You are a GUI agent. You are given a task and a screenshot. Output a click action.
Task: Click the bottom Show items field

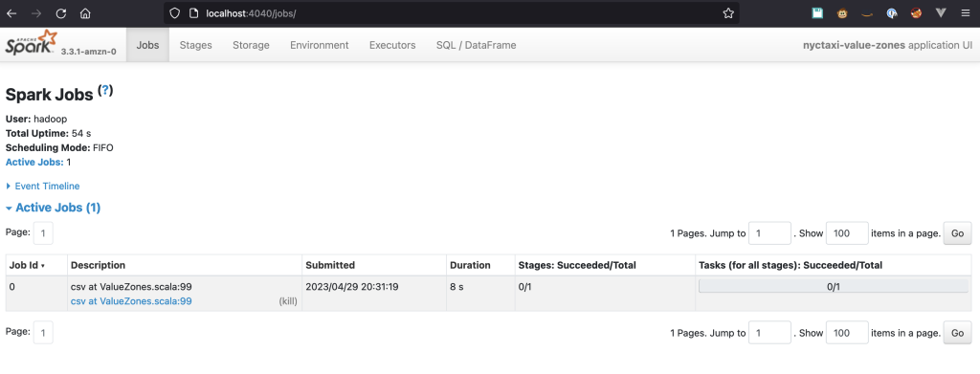point(848,333)
